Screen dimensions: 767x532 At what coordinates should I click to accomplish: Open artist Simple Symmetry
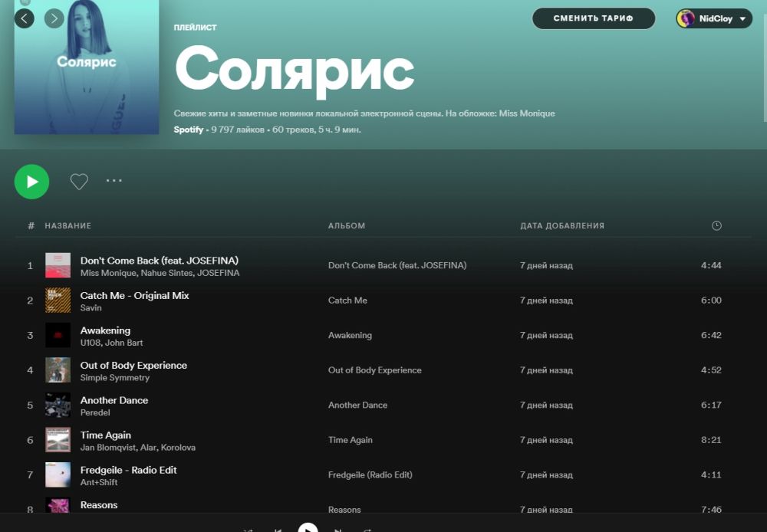click(x=115, y=377)
